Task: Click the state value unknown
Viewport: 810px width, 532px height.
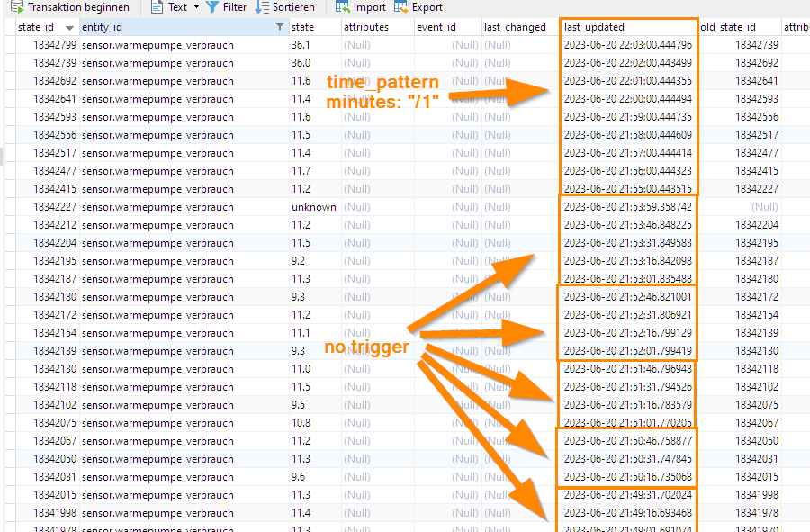Action: point(313,207)
